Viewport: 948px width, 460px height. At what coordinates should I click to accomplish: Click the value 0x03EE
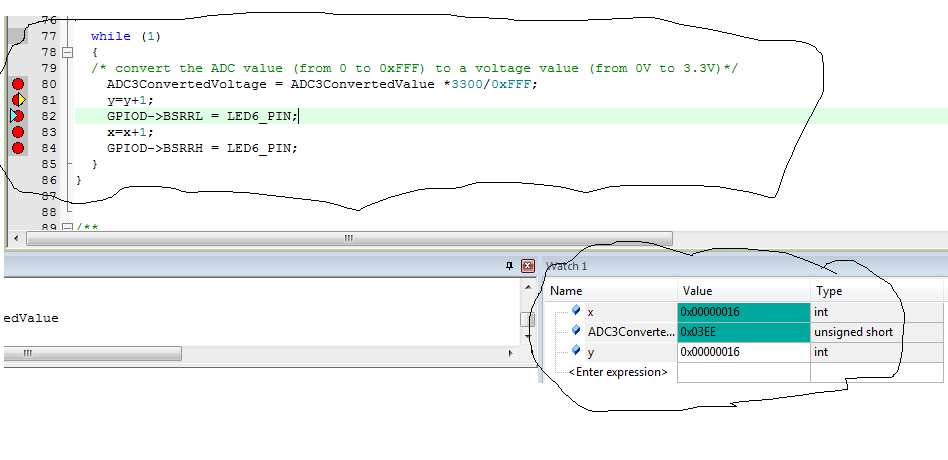[744, 332]
